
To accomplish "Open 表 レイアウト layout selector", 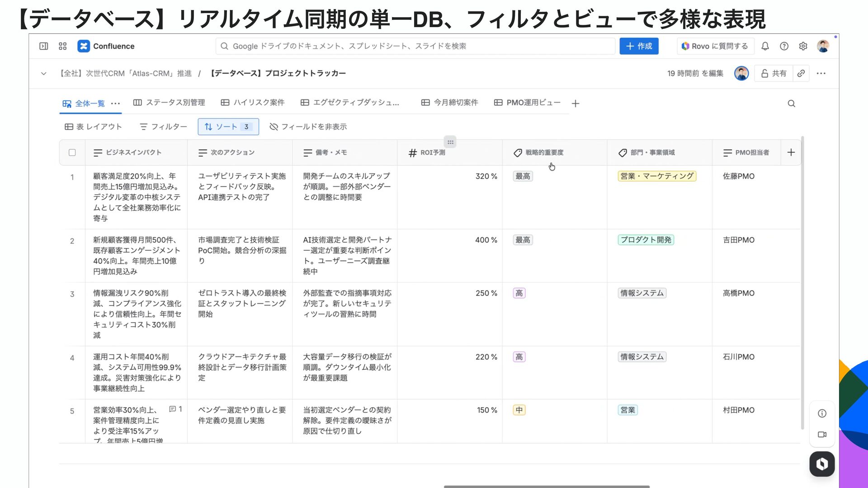I will click(x=93, y=127).
